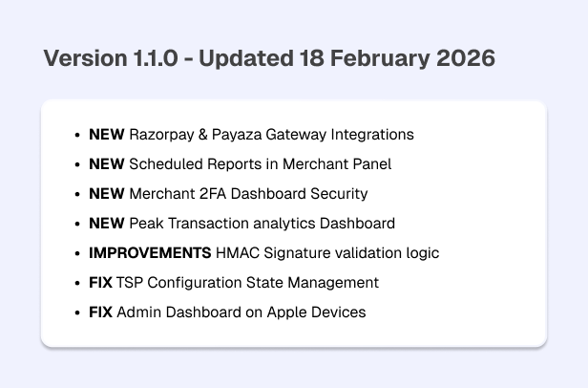Click the NEW label before Scheduled Reports
588x388 pixels.
pyautogui.click(x=107, y=164)
